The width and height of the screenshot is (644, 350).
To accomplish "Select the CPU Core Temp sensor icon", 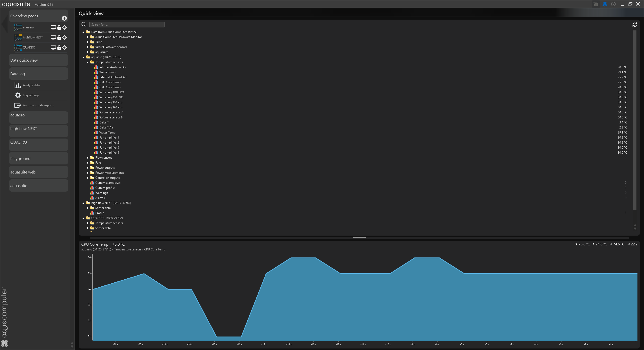I will (96, 82).
